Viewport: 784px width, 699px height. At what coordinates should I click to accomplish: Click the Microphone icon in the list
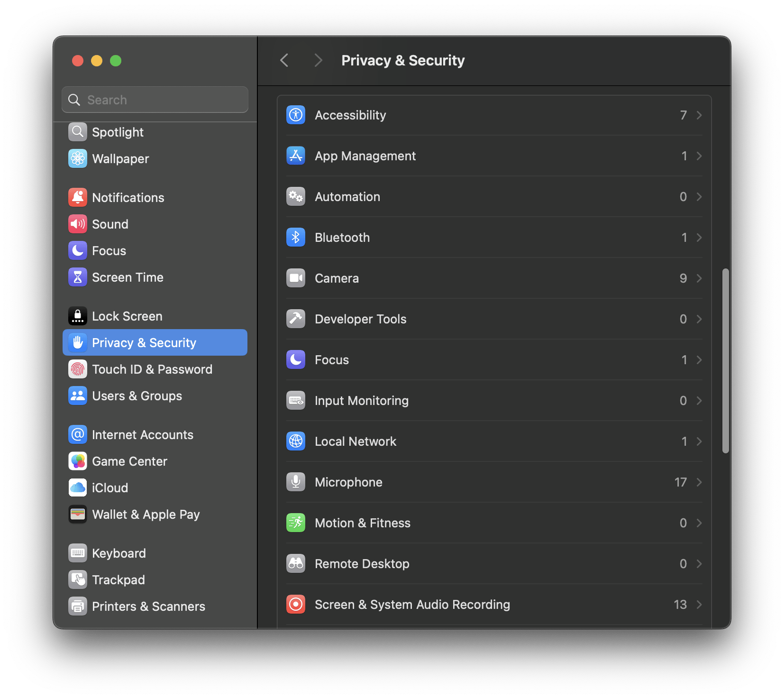[x=296, y=482]
